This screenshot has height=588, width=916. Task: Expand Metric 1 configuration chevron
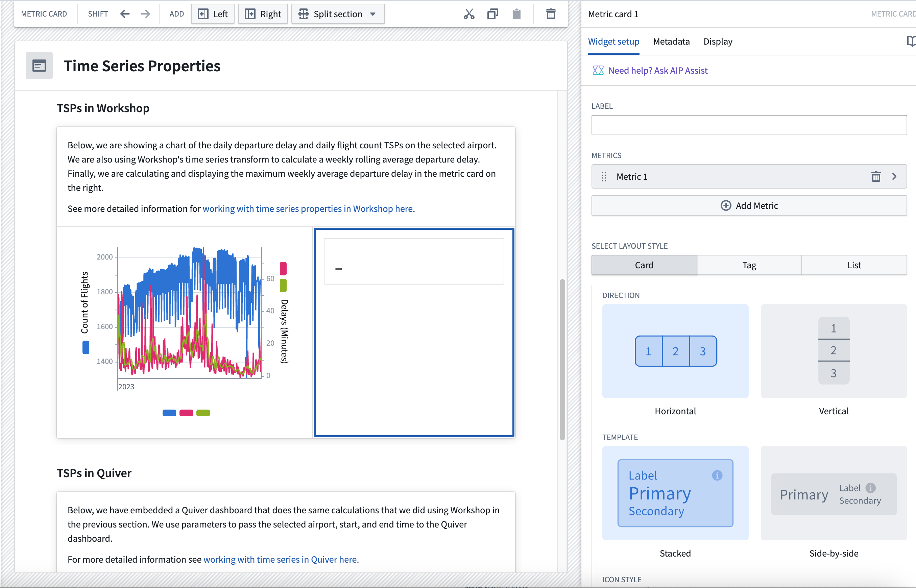(895, 176)
